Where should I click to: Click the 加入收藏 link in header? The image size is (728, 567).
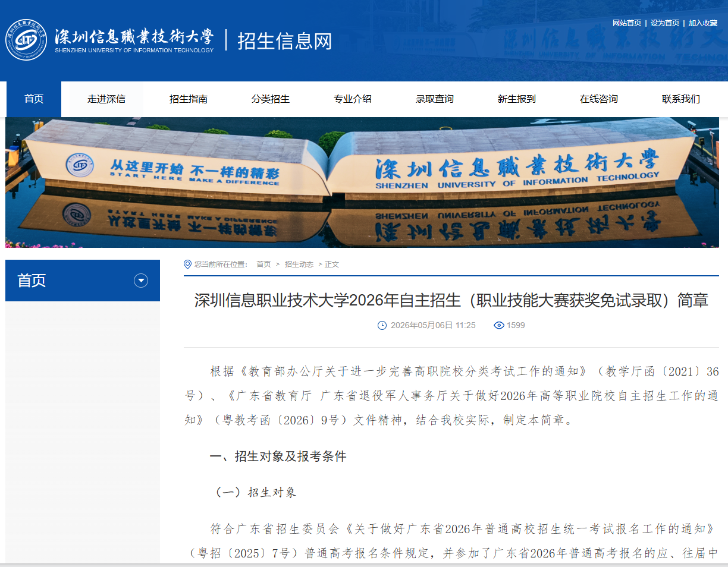pyautogui.click(x=703, y=23)
